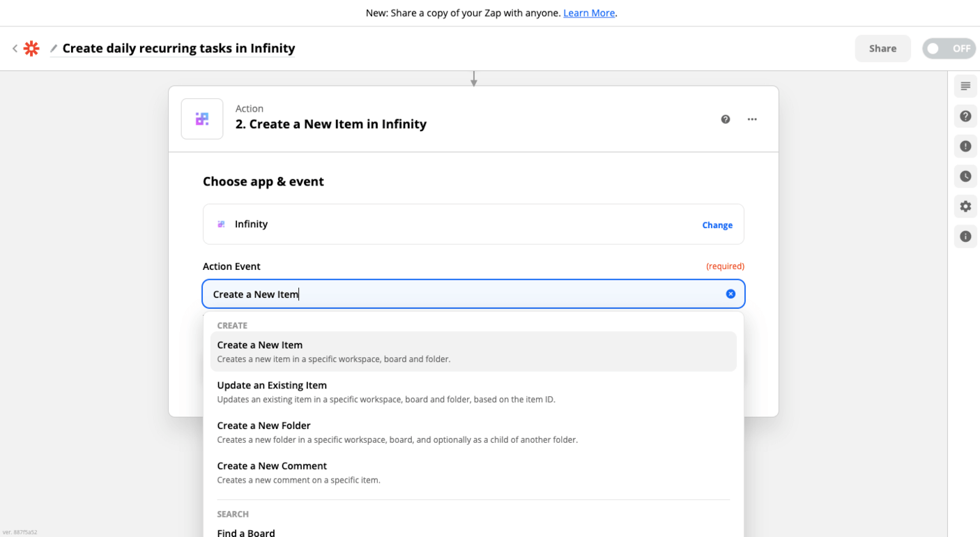Screen dimensions: 980x537
Task: Open the help sidebar question icon
Action: (x=965, y=116)
